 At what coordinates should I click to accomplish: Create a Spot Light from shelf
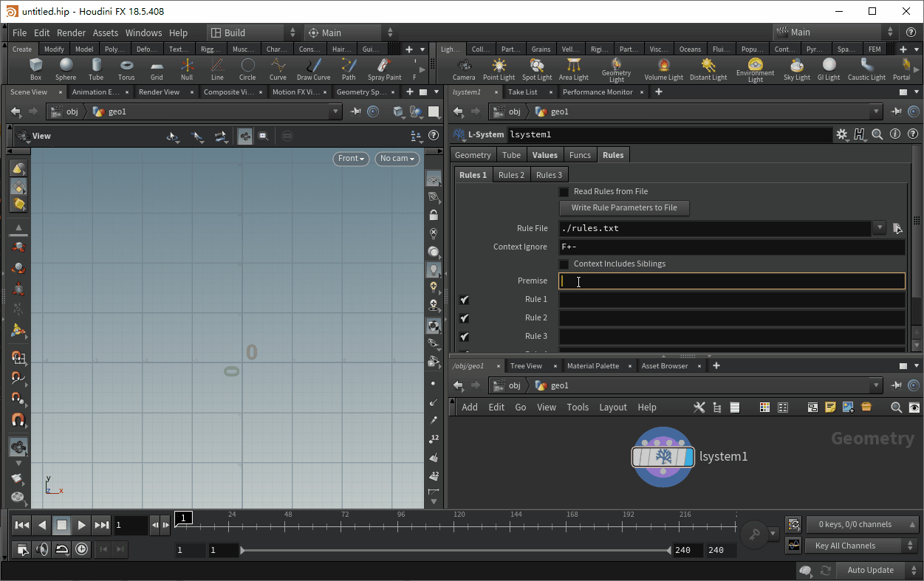pos(537,69)
